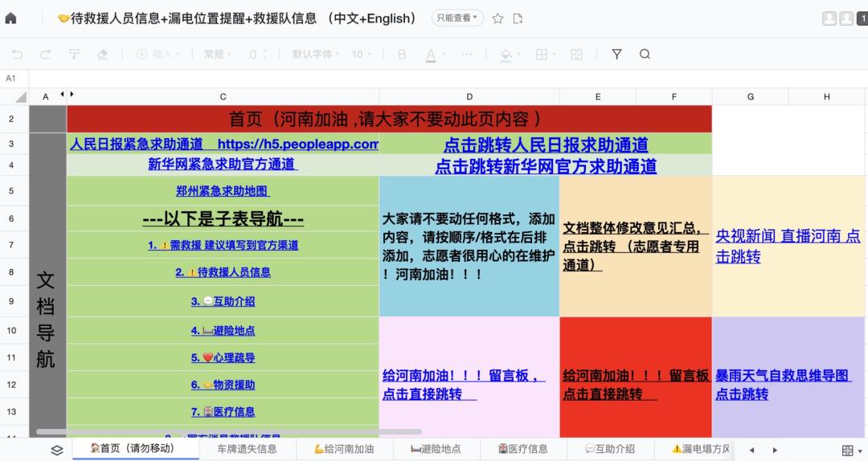
Task: Expand the 默认字体 font dropdown
Action: pos(316,54)
